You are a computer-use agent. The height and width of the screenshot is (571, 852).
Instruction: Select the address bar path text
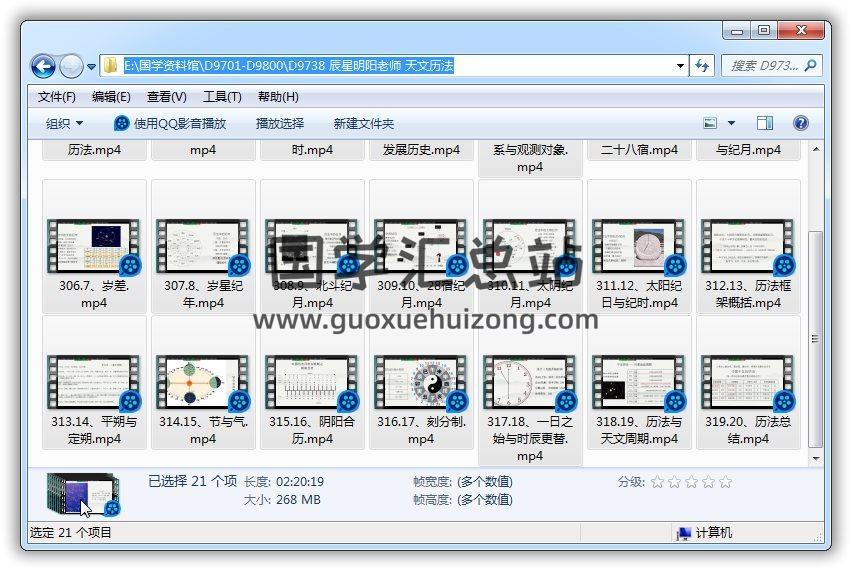coord(289,66)
